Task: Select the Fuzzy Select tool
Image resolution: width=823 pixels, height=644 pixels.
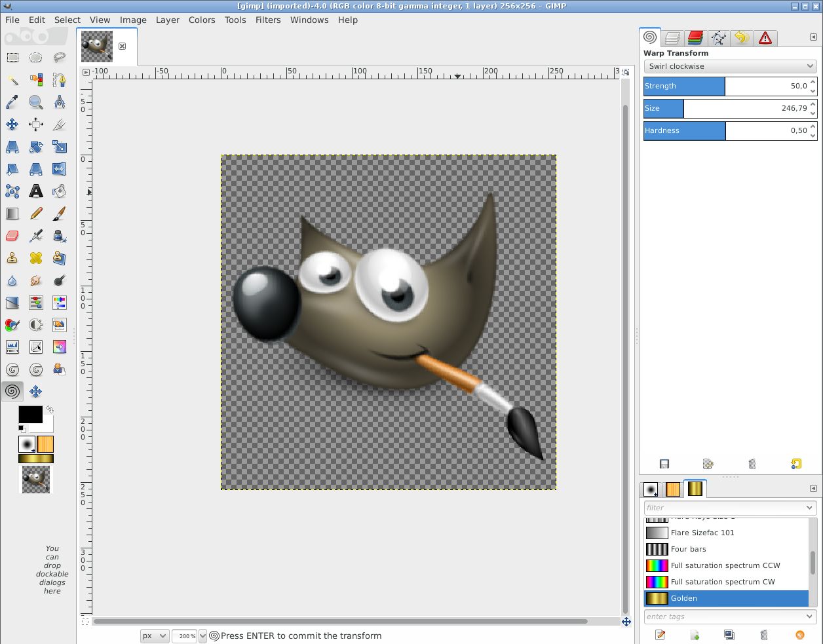Action: 12,80
